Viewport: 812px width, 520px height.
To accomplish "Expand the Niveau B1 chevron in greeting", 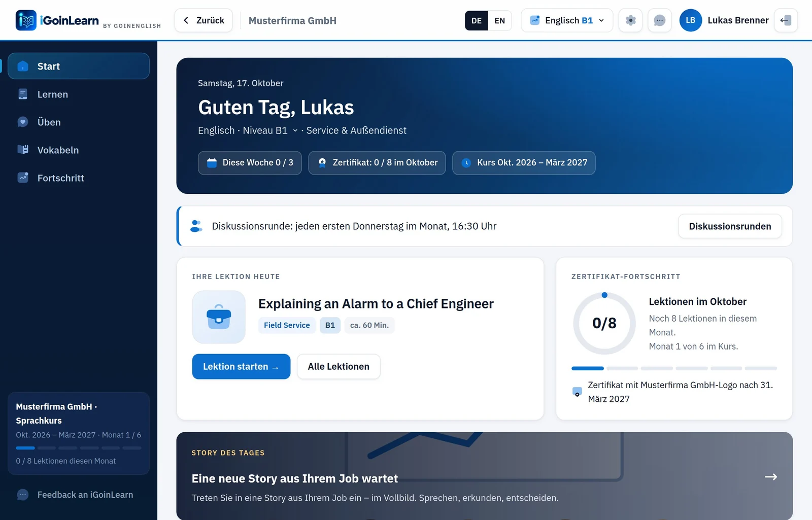I will pyautogui.click(x=295, y=131).
